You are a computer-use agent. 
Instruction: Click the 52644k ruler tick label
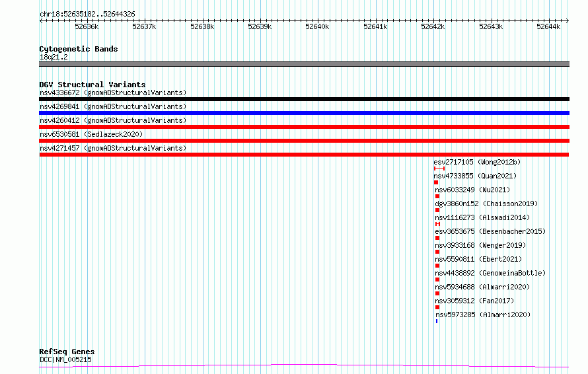click(548, 26)
